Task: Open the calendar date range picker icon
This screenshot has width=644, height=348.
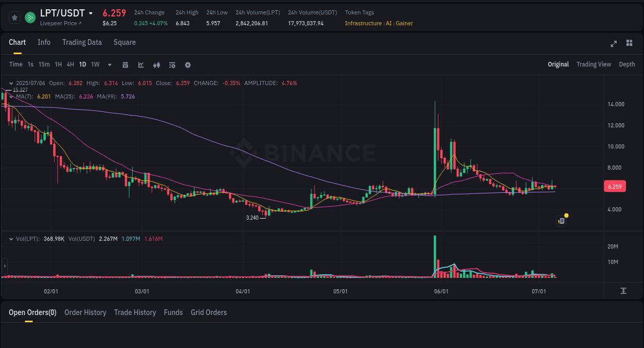Action: click(125, 64)
